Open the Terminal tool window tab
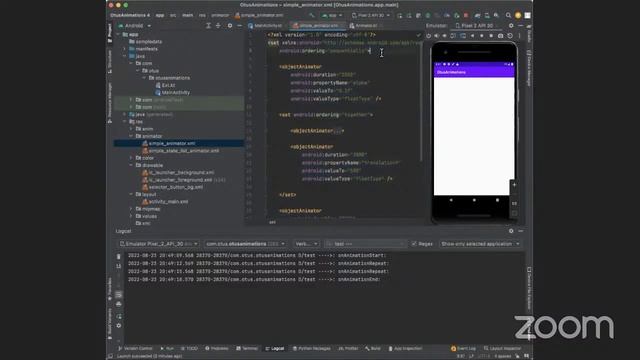 (x=247, y=348)
